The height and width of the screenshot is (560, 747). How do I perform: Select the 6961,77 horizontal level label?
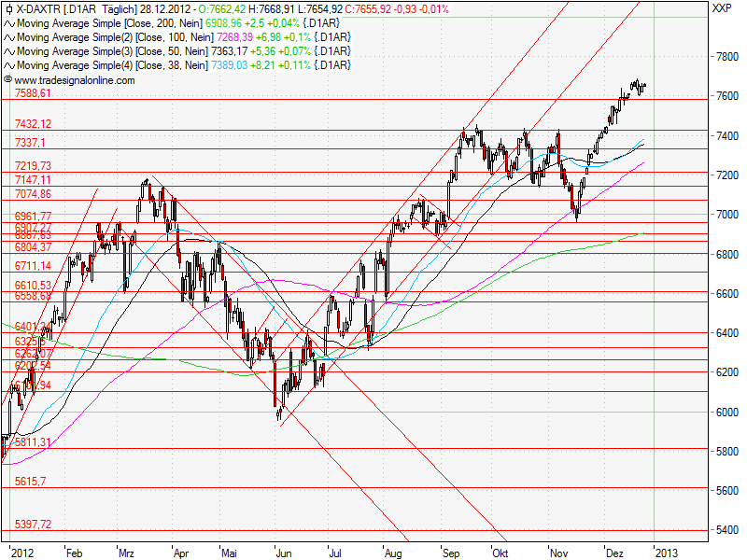(33, 217)
